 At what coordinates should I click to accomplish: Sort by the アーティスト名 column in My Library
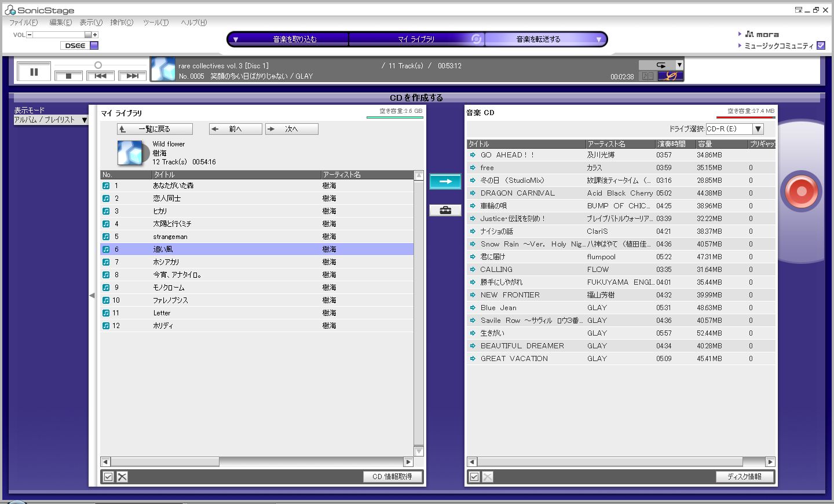tap(367, 175)
